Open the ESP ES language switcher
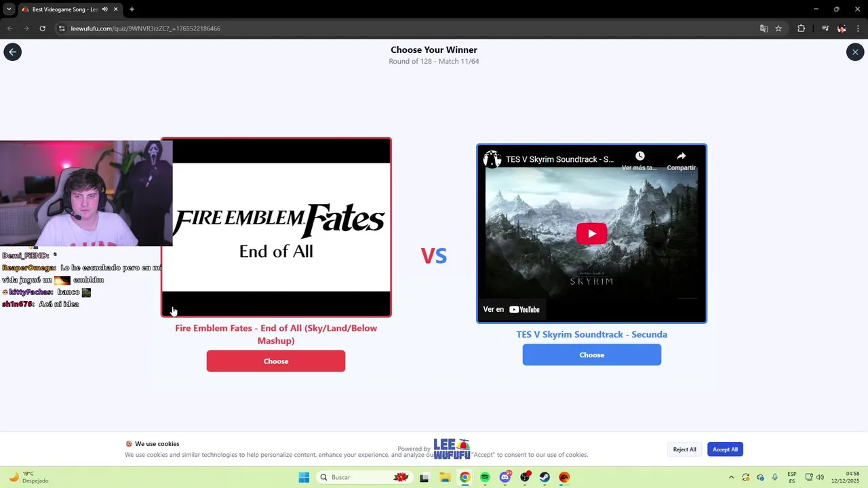This screenshot has height=488, width=868. (x=792, y=477)
